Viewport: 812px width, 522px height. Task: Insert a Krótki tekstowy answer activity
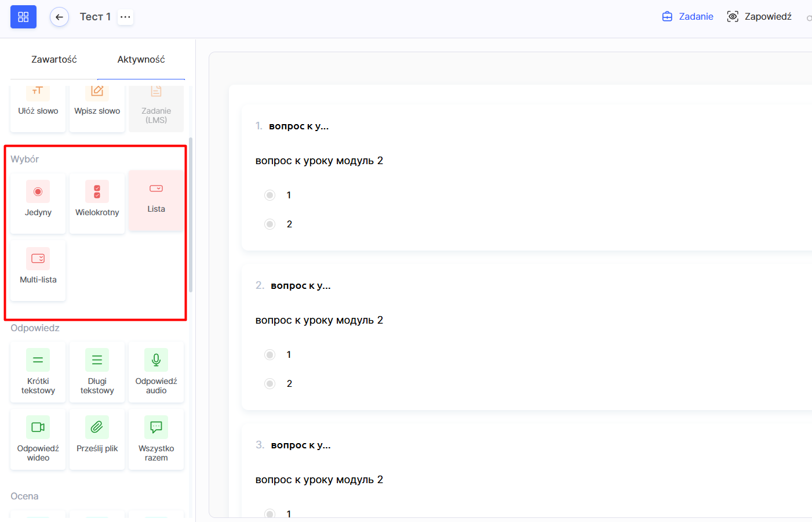coord(38,371)
